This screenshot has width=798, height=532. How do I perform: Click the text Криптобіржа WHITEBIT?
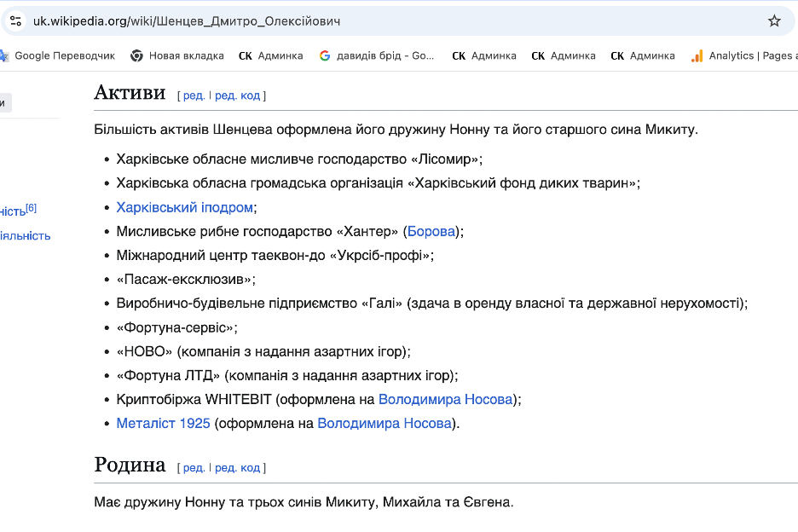194,400
